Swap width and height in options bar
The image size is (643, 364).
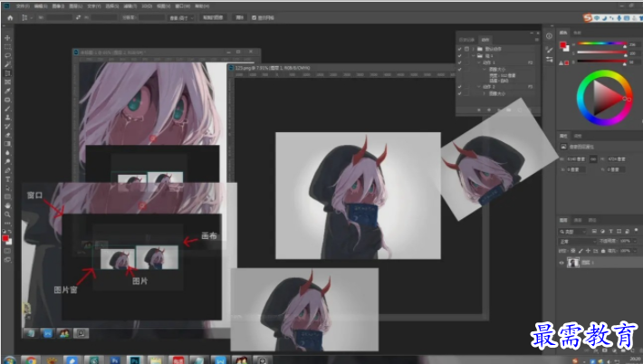point(78,17)
